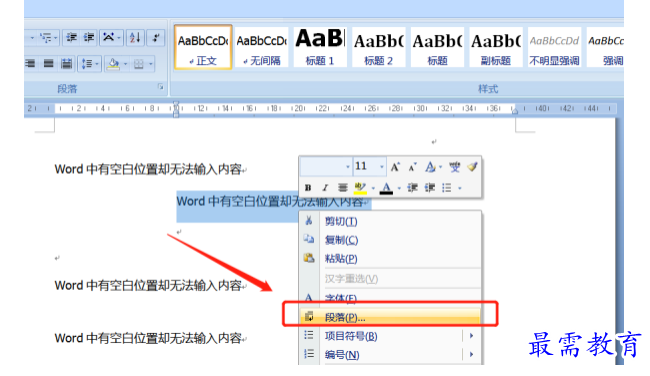Apply the 副标题 style
The width and height of the screenshot is (650, 376).
pyautogui.click(x=496, y=47)
